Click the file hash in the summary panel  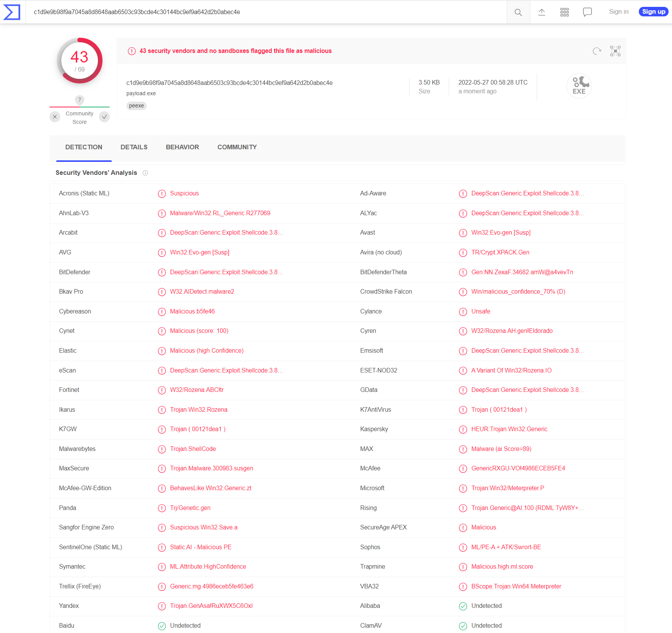229,83
